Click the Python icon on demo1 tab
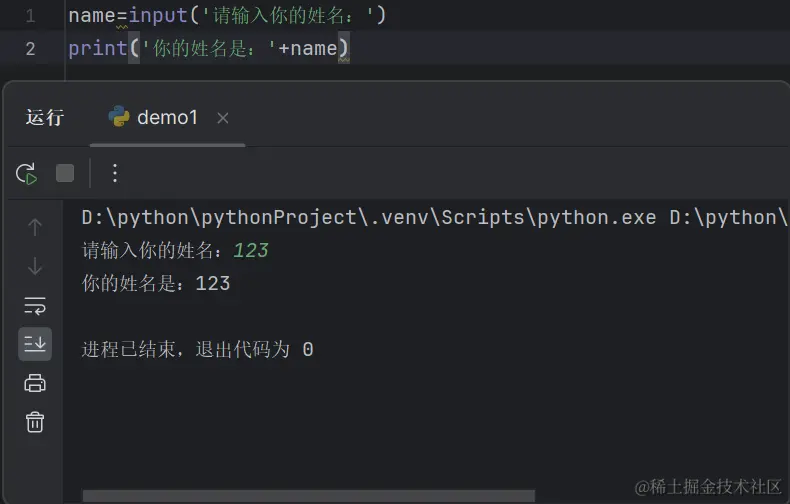This screenshot has height=504, width=790. pos(119,116)
